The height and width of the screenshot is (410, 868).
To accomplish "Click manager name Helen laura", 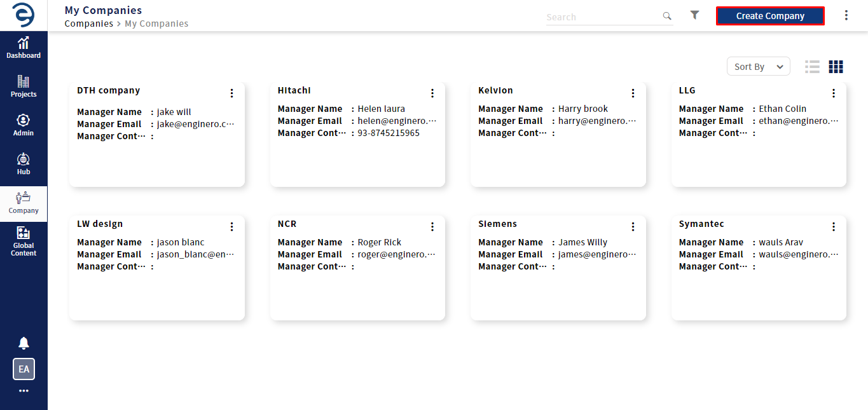I will point(382,109).
